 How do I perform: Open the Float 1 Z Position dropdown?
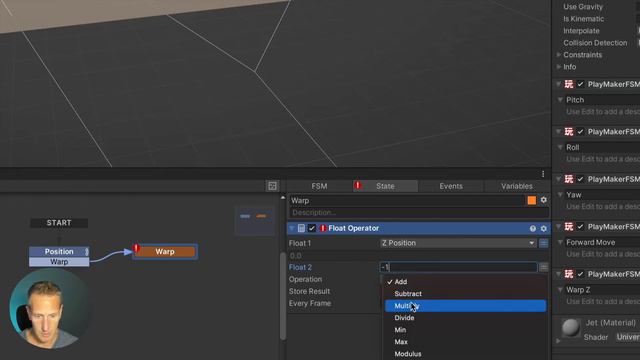pyautogui.click(x=458, y=243)
